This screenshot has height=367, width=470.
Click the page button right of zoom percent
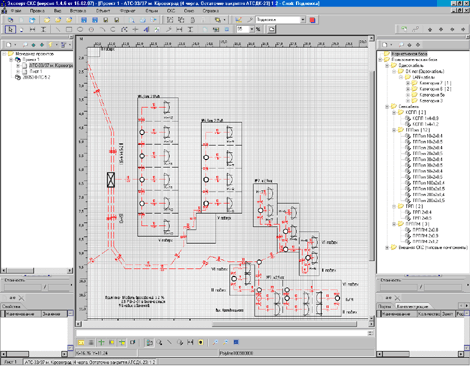point(271,30)
